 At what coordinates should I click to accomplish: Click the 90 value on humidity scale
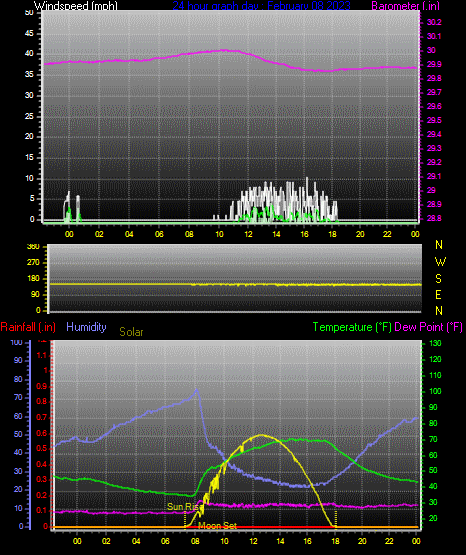(18, 360)
